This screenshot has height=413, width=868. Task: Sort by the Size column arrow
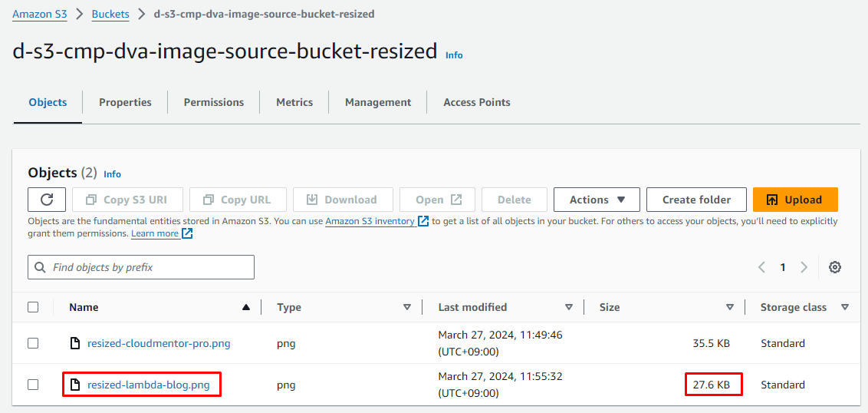[x=730, y=307]
